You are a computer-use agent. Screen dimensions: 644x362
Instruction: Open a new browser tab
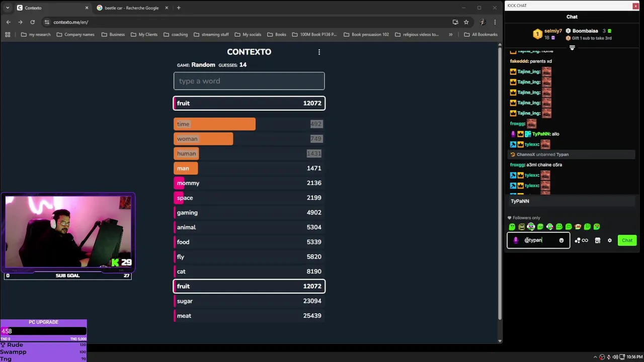coord(179,8)
